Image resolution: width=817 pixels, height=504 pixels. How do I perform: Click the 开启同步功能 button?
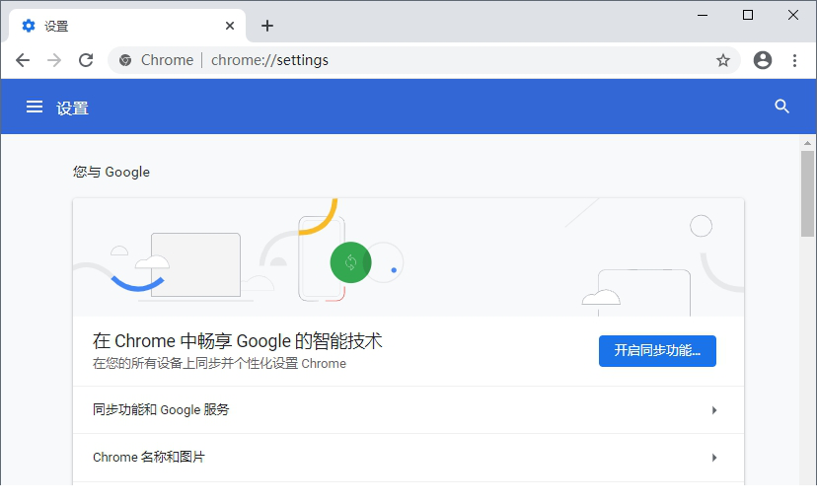coord(657,351)
